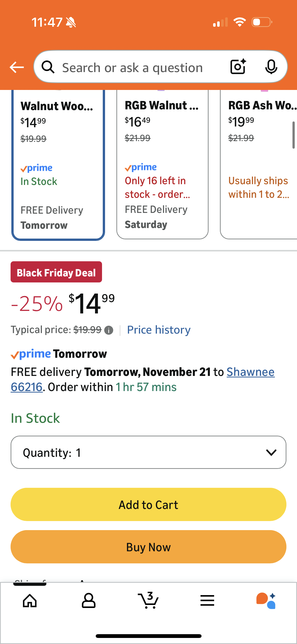Tap the back arrow icon
Screen dimensions: 297x644
[x=17, y=67]
